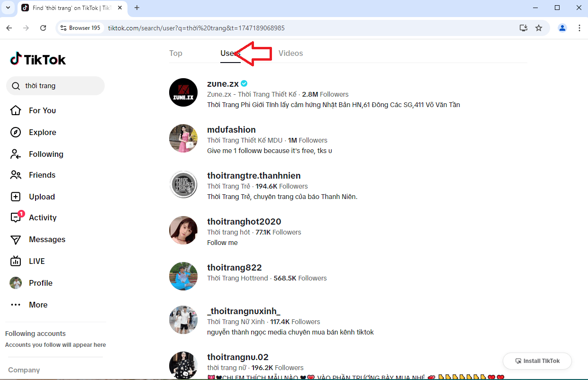The width and height of the screenshot is (588, 380).
Task: Click the Forward navigation arrow
Action: pyautogui.click(x=26, y=28)
